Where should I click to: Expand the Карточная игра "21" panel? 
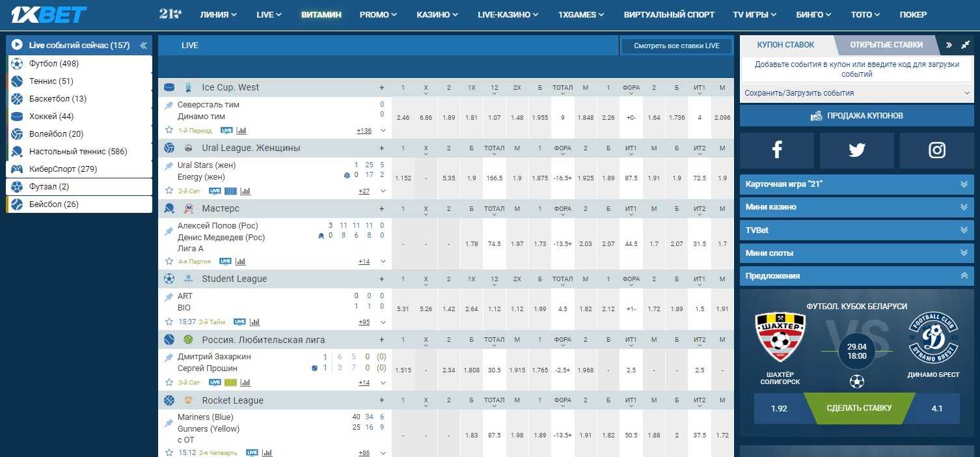[857, 184]
